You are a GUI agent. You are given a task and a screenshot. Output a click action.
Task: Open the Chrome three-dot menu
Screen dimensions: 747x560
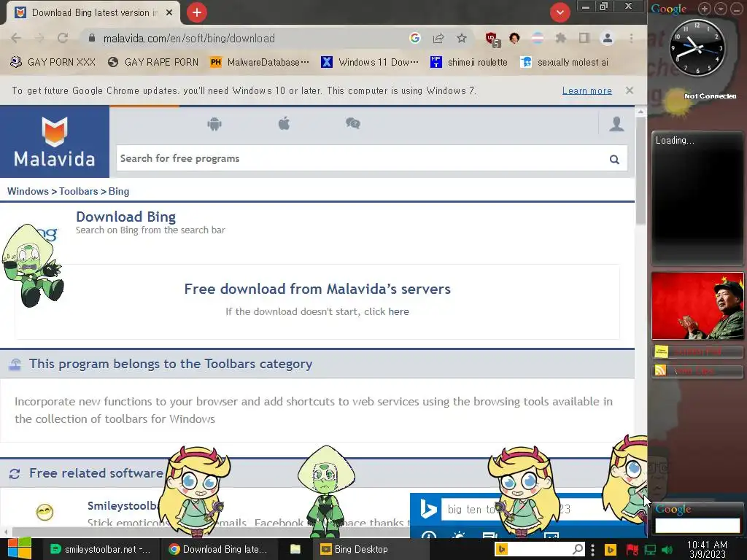(x=631, y=38)
